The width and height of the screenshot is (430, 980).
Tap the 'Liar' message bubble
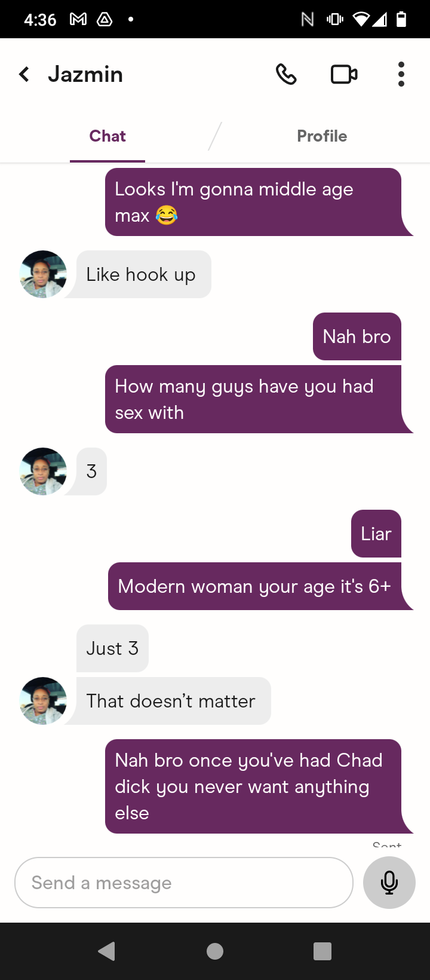(x=376, y=534)
